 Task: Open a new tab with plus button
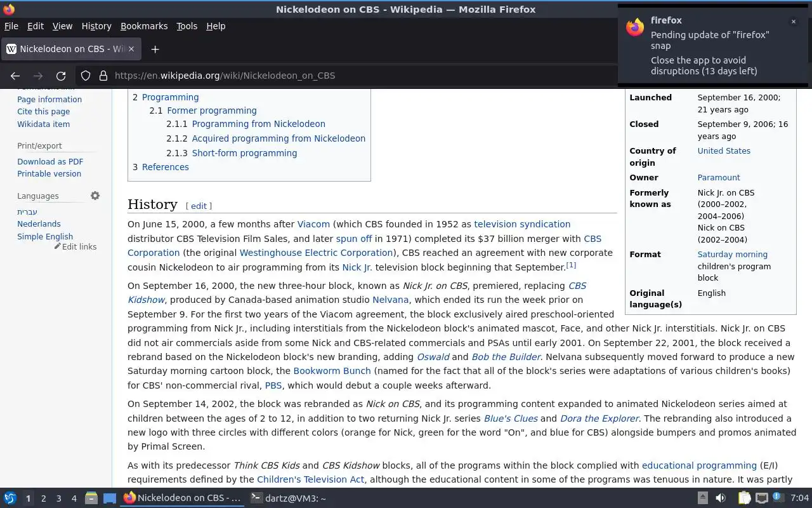[x=155, y=49]
